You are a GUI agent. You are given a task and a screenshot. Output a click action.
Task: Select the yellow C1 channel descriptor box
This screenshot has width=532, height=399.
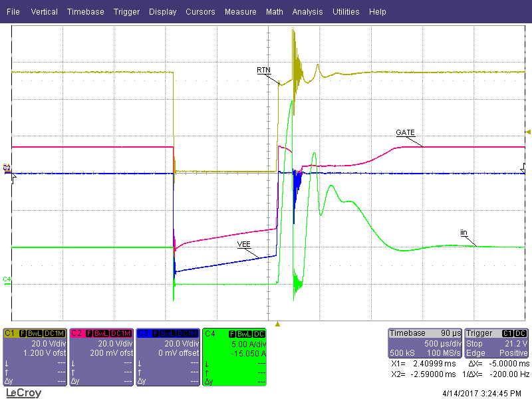pyautogui.click(x=35, y=356)
